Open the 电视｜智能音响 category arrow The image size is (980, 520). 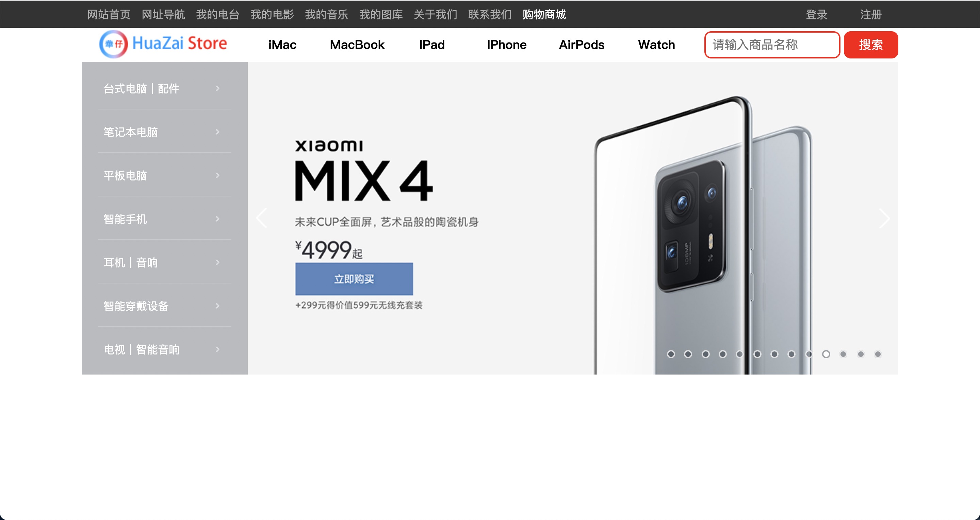pyautogui.click(x=218, y=349)
